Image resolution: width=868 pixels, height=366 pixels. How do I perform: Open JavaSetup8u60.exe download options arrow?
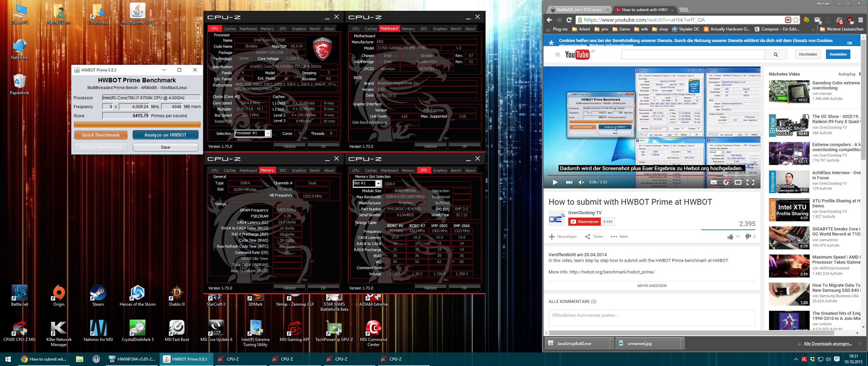pyautogui.click(x=612, y=343)
